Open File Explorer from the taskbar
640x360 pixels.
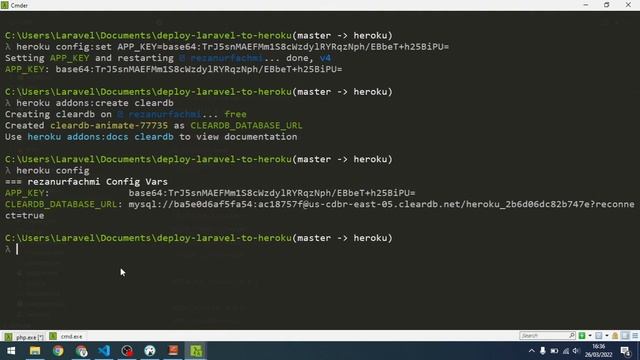tap(35, 351)
